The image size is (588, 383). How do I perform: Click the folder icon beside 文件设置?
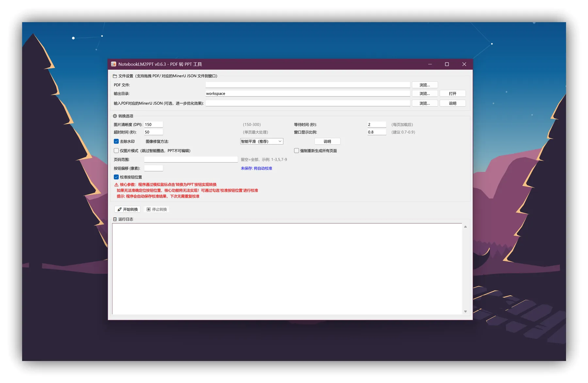pos(115,76)
